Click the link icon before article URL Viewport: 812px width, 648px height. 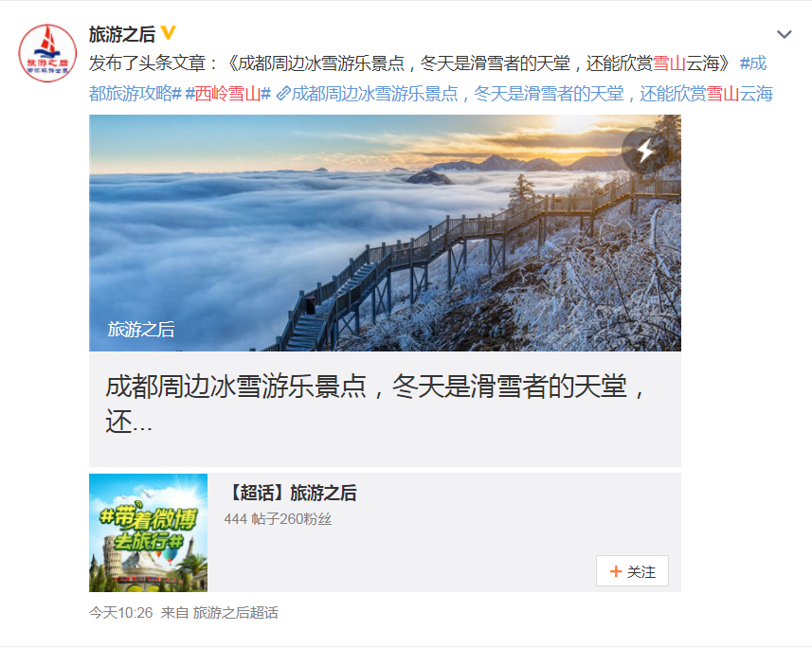pos(282,94)
